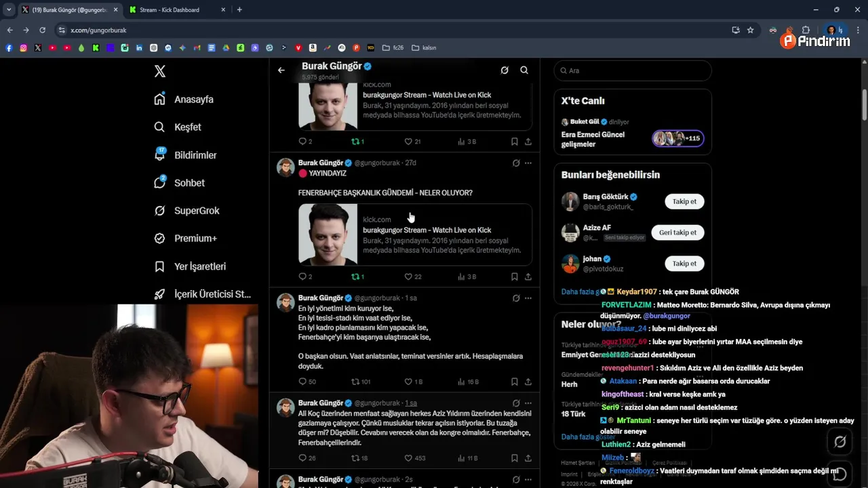View the 16 B views analytics
Screen dimensions: 868x488
[x=468, y=382]
